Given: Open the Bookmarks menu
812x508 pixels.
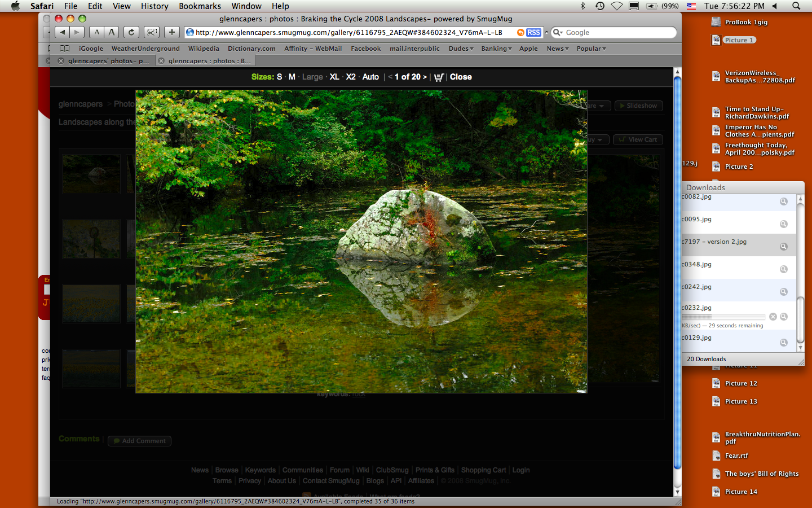Looking at the screenshot, I should coord(200,6).
